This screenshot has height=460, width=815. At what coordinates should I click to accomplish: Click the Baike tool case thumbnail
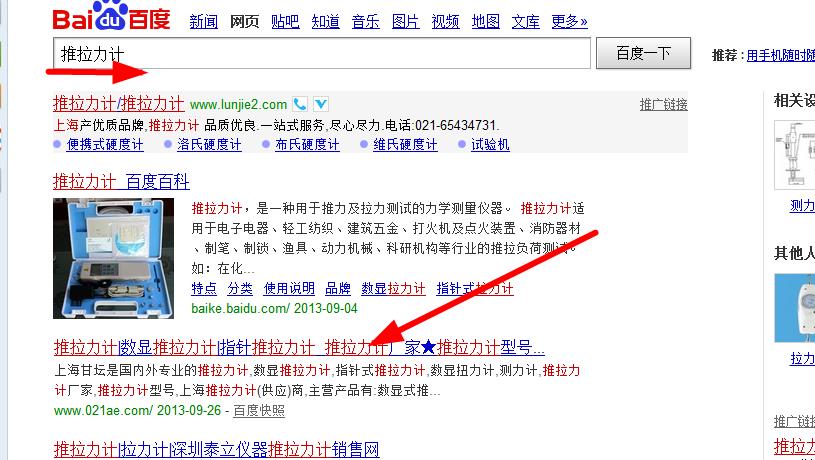(113, 258)
